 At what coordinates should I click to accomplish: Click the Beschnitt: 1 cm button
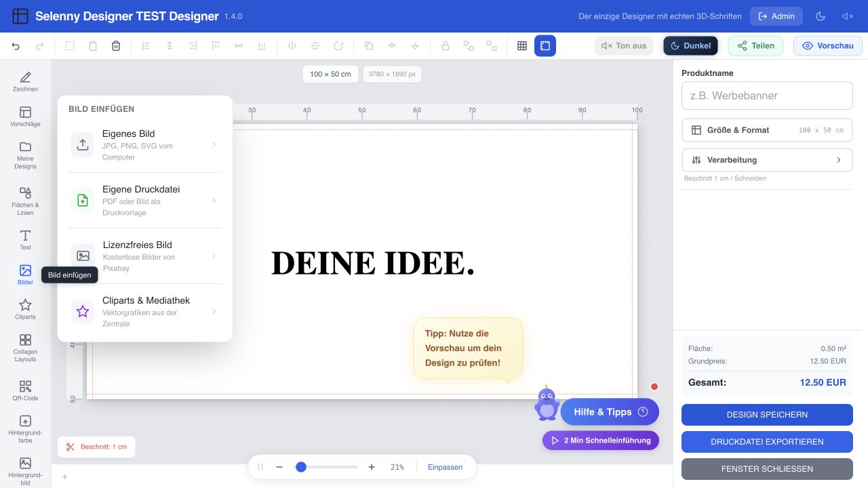click(x=96, y=447)
